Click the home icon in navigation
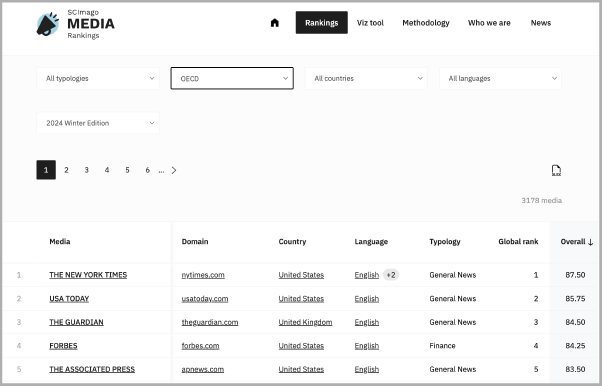The width and height of the screenshot is (602, 386). 275,23
